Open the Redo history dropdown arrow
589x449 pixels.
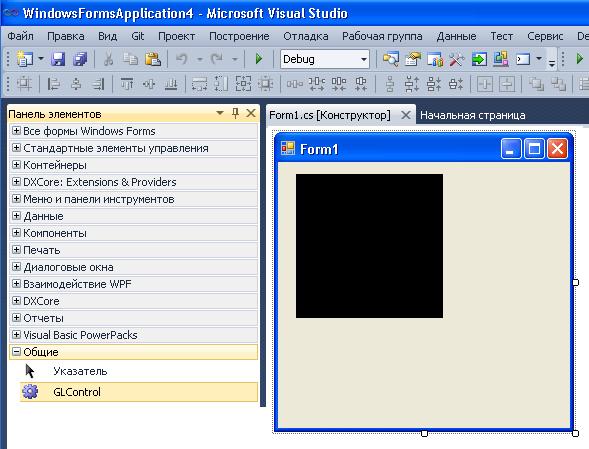234,59
